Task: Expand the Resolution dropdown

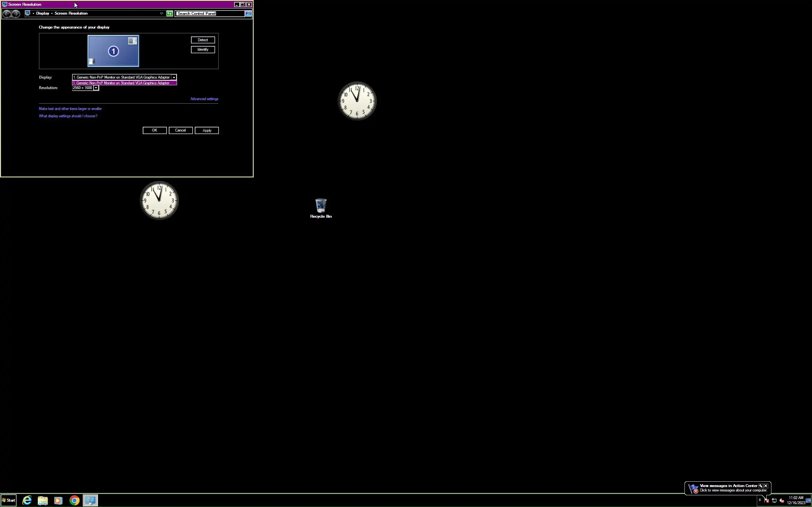Action: click(x=96, y=88)
